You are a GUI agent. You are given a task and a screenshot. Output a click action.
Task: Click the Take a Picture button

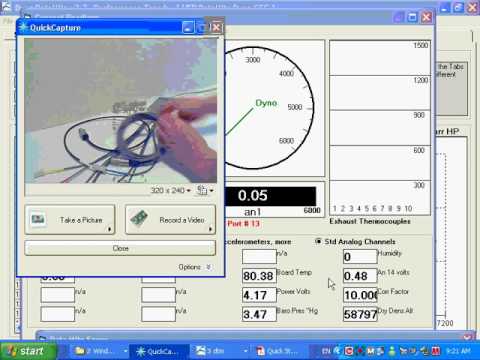pos(70,220)
